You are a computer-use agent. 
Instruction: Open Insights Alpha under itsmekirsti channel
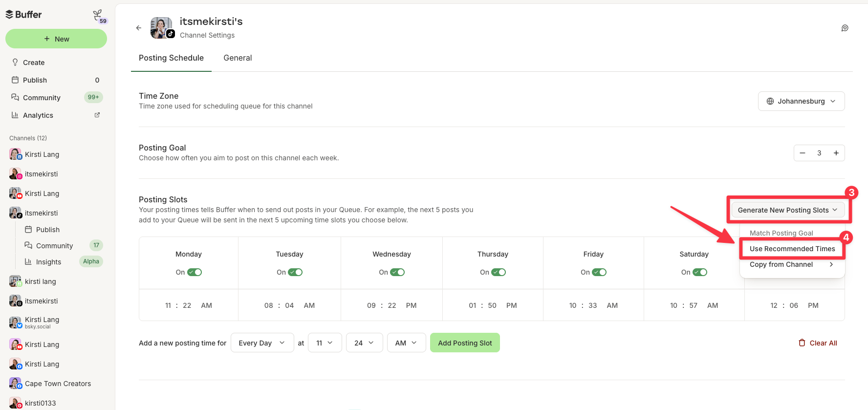tap(49, 261)
